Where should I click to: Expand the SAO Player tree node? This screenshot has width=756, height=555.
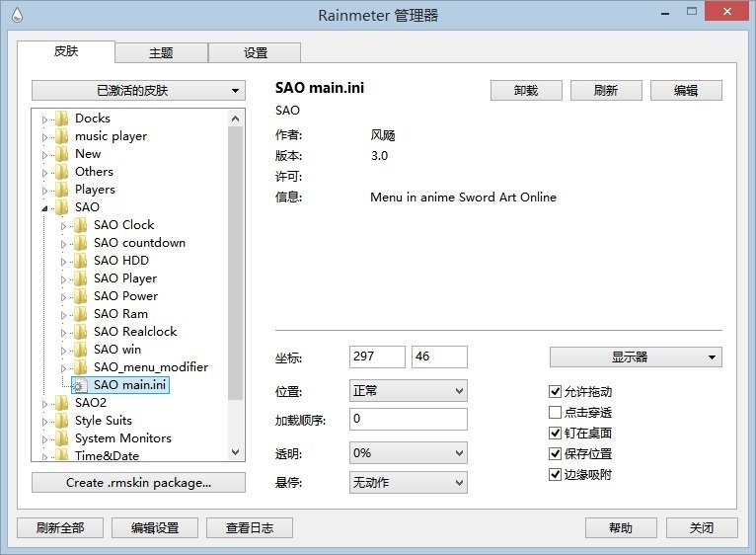63,279
